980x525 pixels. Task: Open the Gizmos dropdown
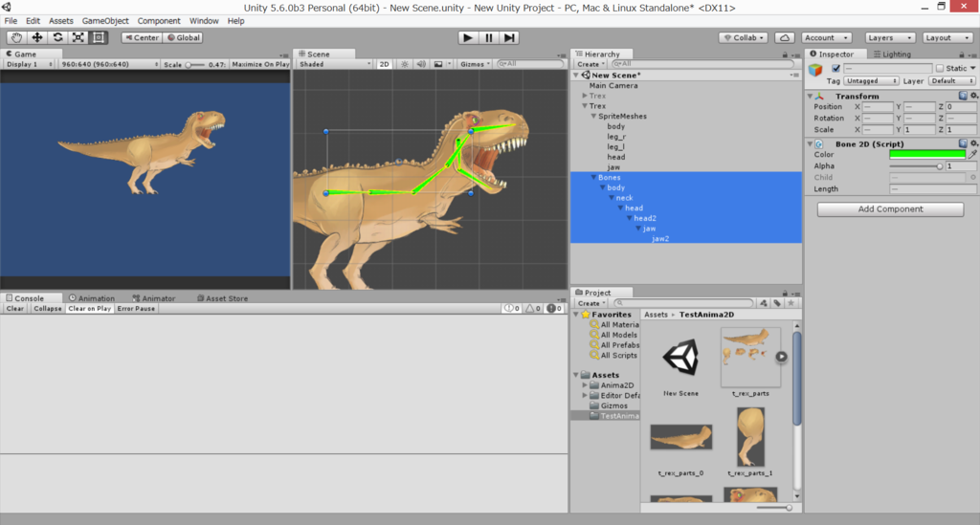point(475,64)
